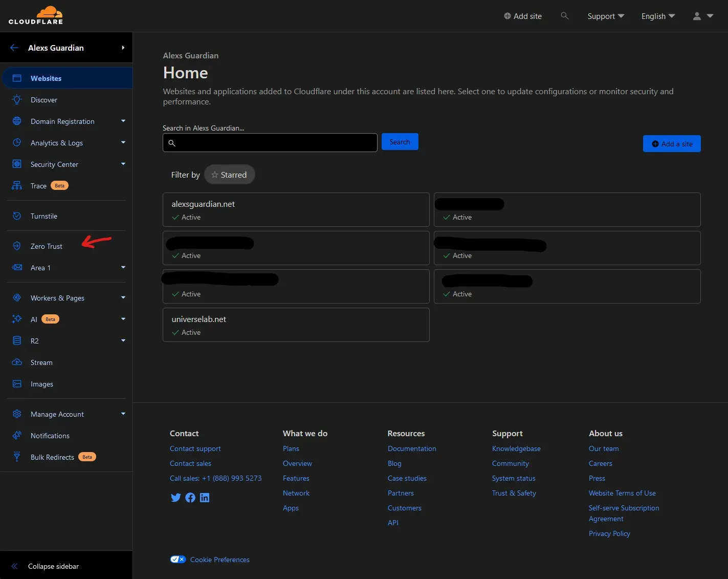The width and height of the screenshot is (728, 579).
Task: Open the Stream section
Action: point(41,362)
